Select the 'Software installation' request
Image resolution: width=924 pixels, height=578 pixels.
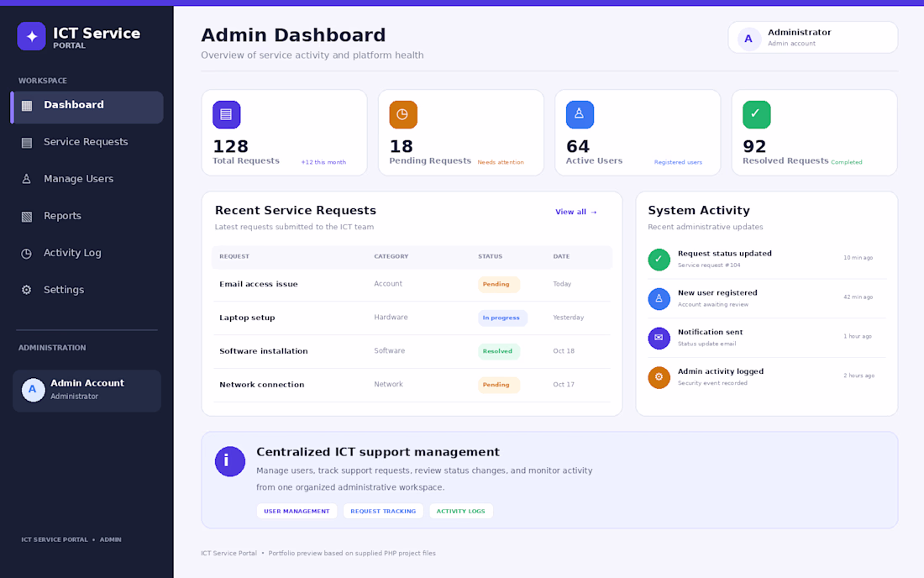(x=412, y=352)
